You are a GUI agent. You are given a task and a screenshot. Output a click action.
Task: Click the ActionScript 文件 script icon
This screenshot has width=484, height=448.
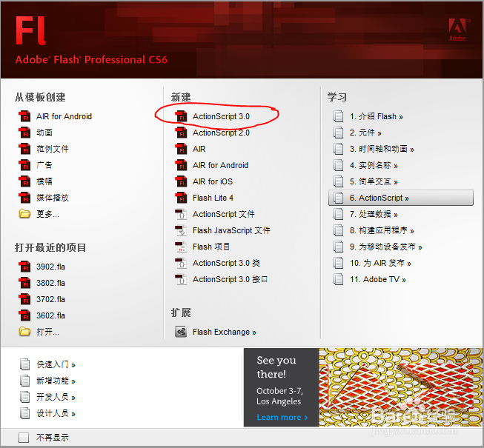pos(181,214)
